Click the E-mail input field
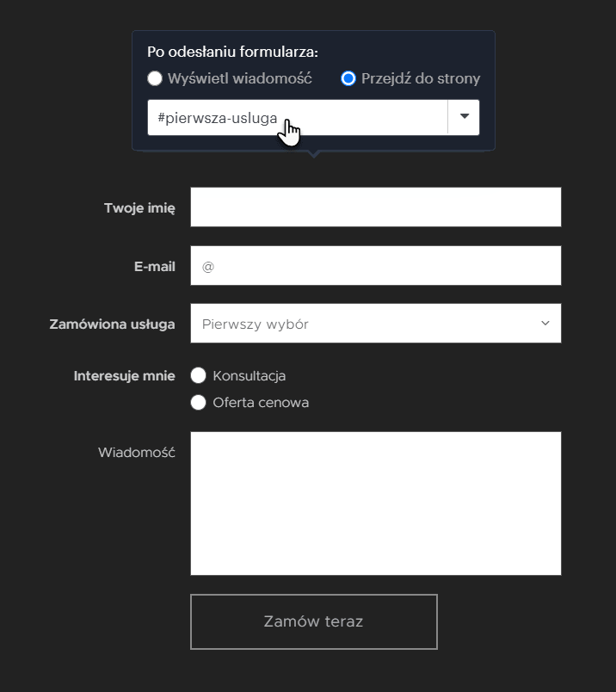Screen dimensions: 616x692 pyautogui.click(x=375, y=266)
